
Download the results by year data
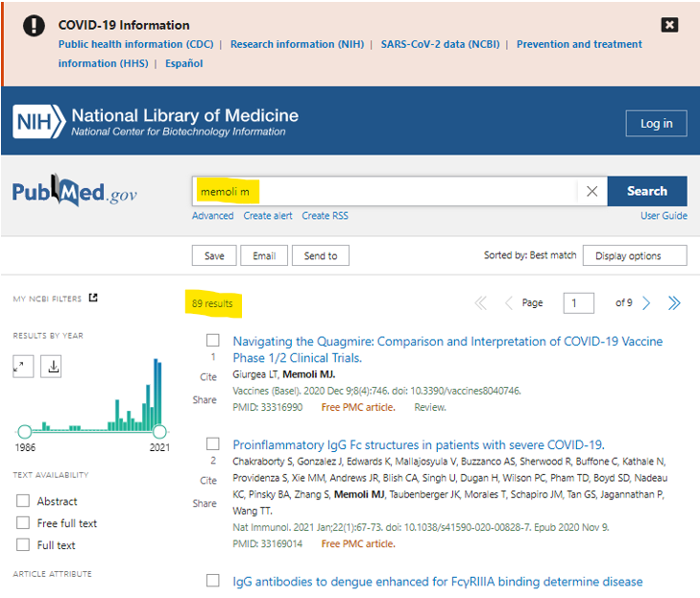click(51, 367)
